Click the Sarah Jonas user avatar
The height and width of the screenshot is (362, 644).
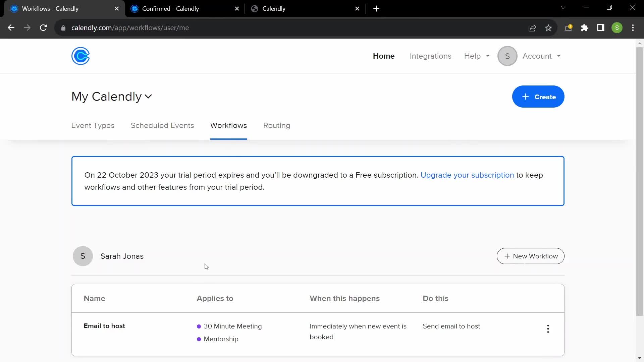[x=82, y=255]
